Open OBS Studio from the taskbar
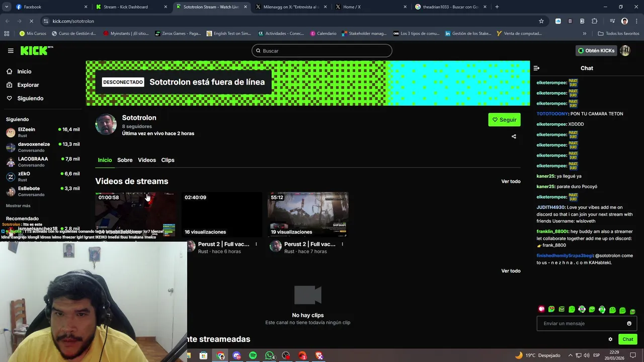The width and height of the screenshot is (644, 362). [286, 355]
